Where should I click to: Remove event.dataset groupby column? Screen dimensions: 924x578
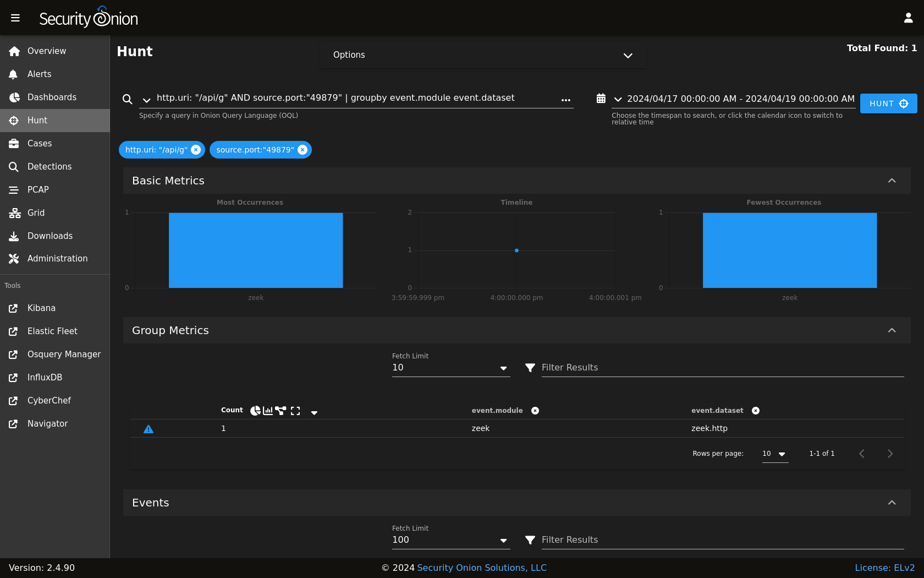click(x=756, y=411)
